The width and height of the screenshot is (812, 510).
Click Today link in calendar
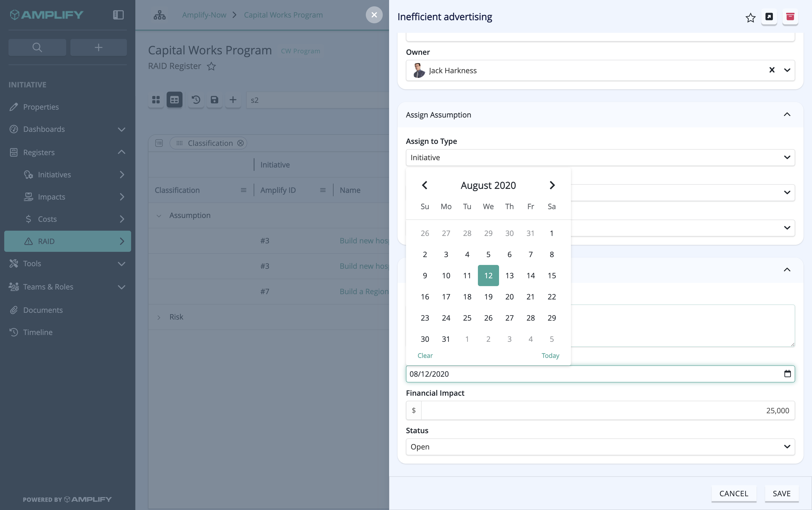pyautogui.click(x=550, y=356)
